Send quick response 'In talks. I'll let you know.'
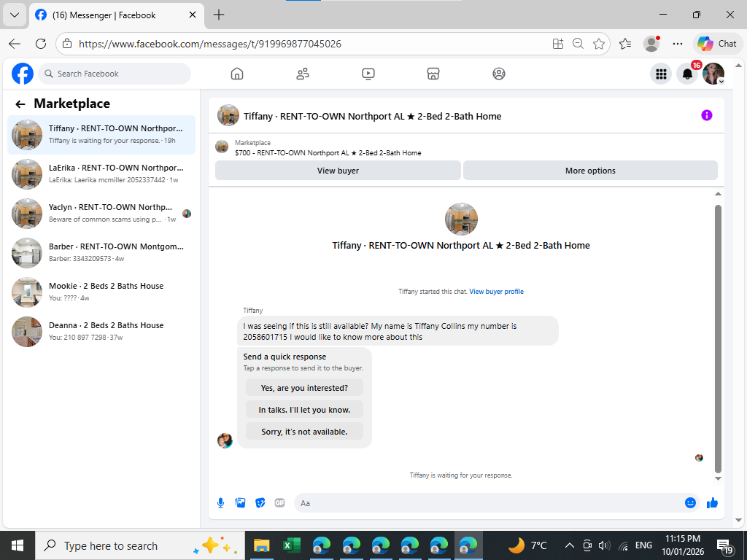 click(x=304, y=410)
